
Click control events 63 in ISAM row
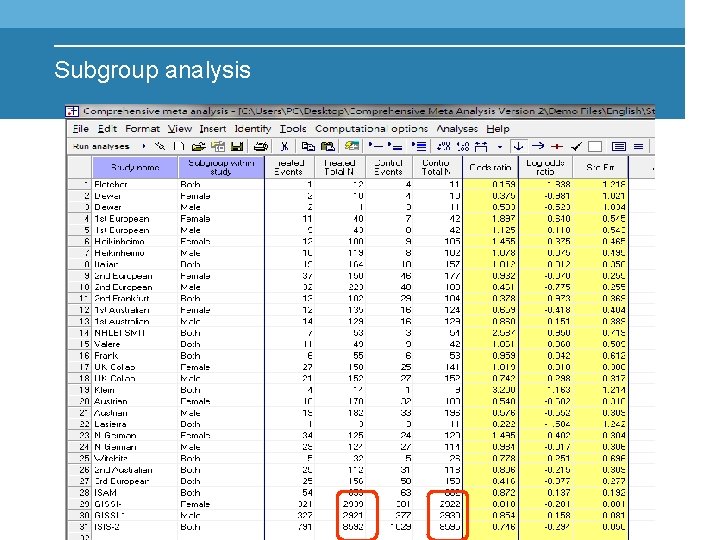pyautogui.click(x=388, y=493)
